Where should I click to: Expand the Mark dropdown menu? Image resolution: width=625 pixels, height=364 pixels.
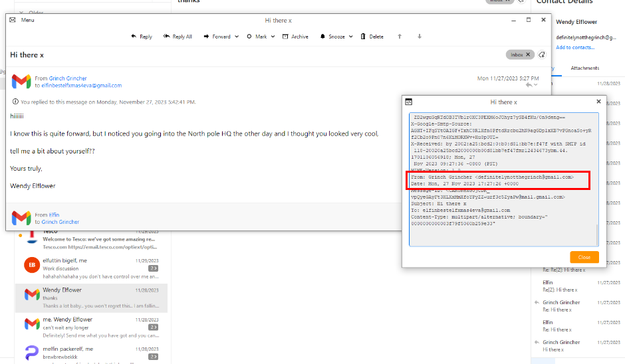point(272,37)
